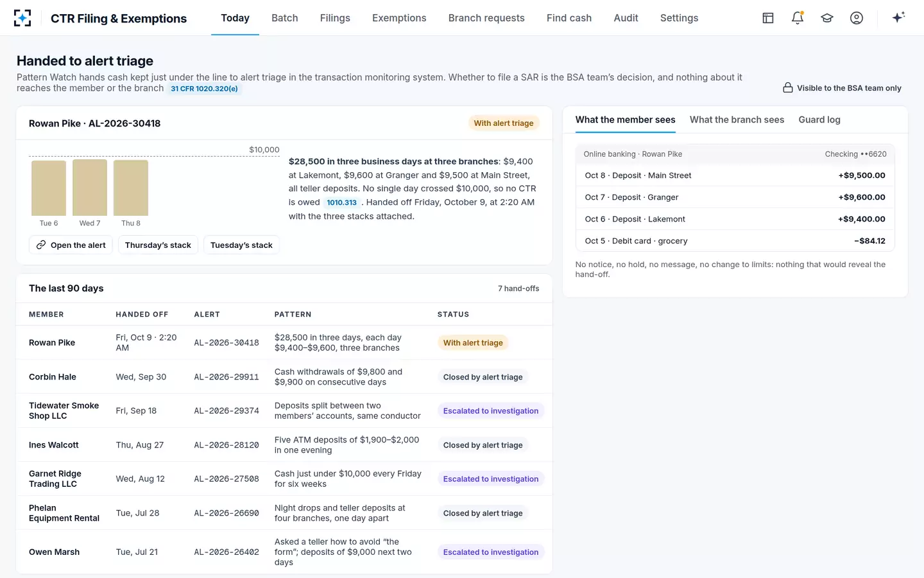Select the What the member sees tab
Viewport: 924px width, 578px height.
coord(626,120)
